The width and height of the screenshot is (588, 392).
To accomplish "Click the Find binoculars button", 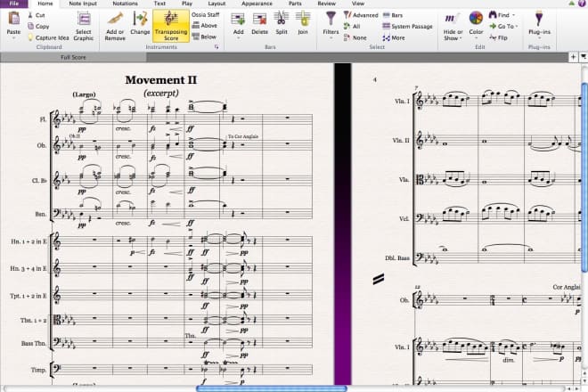I will [x=499, y=15].
